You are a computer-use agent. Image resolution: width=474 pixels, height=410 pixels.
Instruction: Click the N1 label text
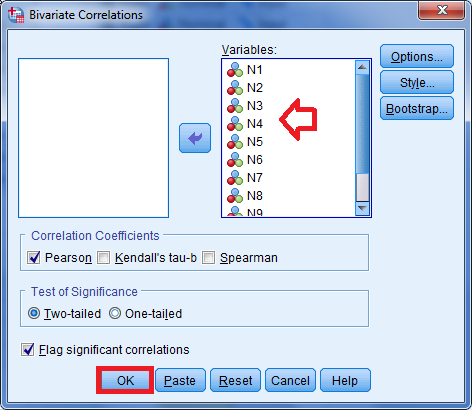coord(255,70)
